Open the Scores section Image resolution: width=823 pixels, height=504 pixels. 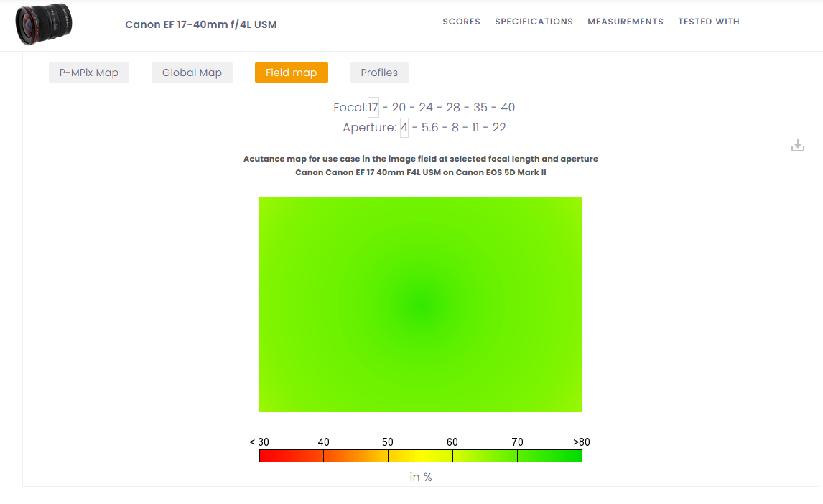461,22
